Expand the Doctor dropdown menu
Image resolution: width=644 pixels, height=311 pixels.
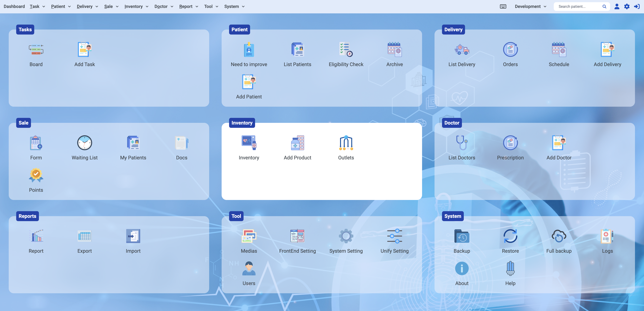click(x=164, y=7)
